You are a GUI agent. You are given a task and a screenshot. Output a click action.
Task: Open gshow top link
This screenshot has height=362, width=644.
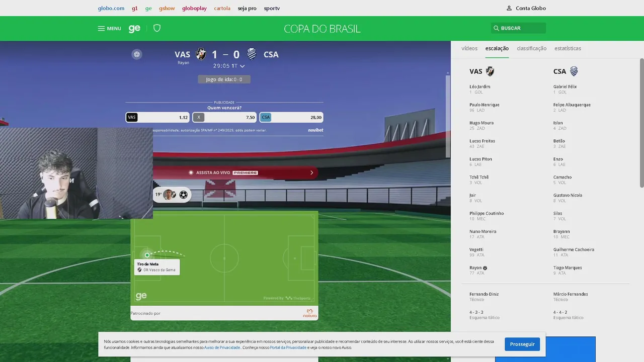click(x=167, y=8)
